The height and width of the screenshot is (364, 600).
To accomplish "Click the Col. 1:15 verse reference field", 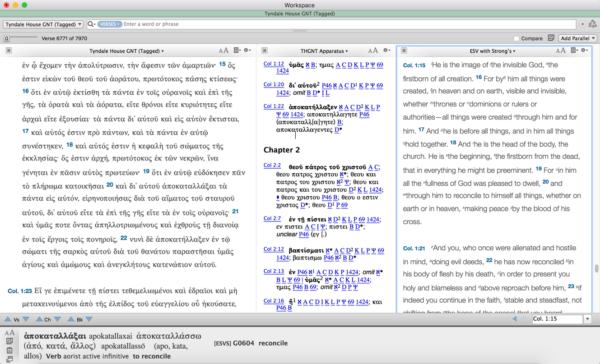I will pyautogui.click(x=557, y=318).
